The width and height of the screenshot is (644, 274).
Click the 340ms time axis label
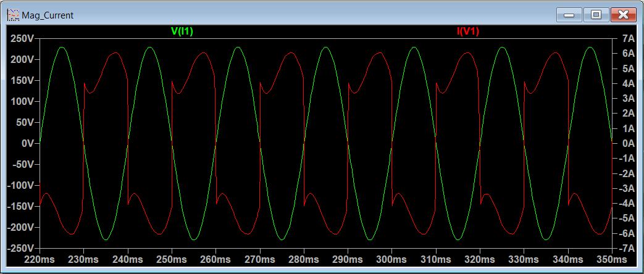point(567,260)
